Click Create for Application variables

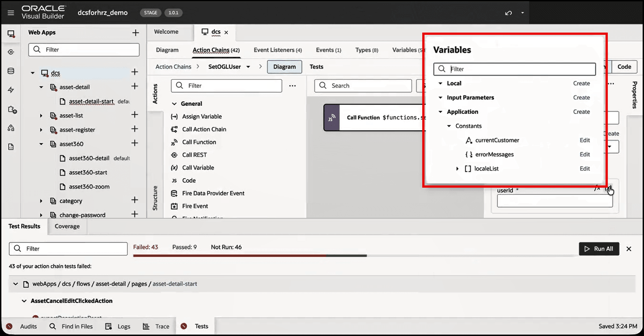[582, 112]
